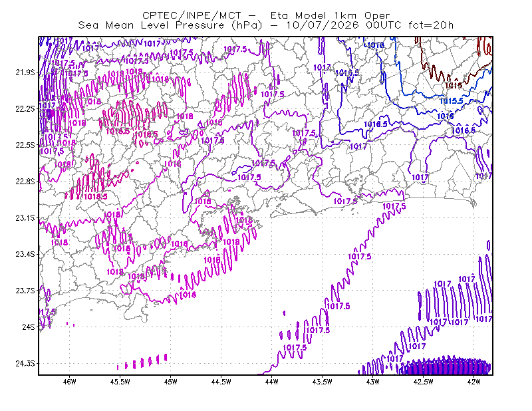Select the 21.9S latitude axis label
Screen dimensions: 532x411
pyautogui.click(x=25, y=72)
